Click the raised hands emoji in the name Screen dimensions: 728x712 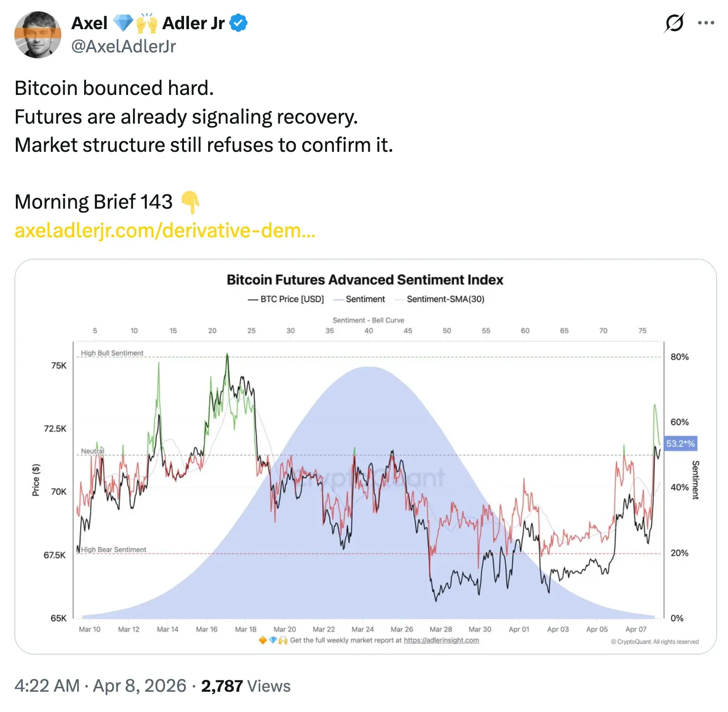click(146, 23)
